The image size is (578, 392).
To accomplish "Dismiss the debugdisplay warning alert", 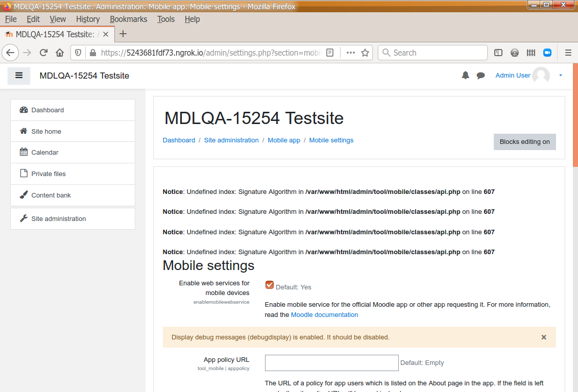I will (544, 337).
